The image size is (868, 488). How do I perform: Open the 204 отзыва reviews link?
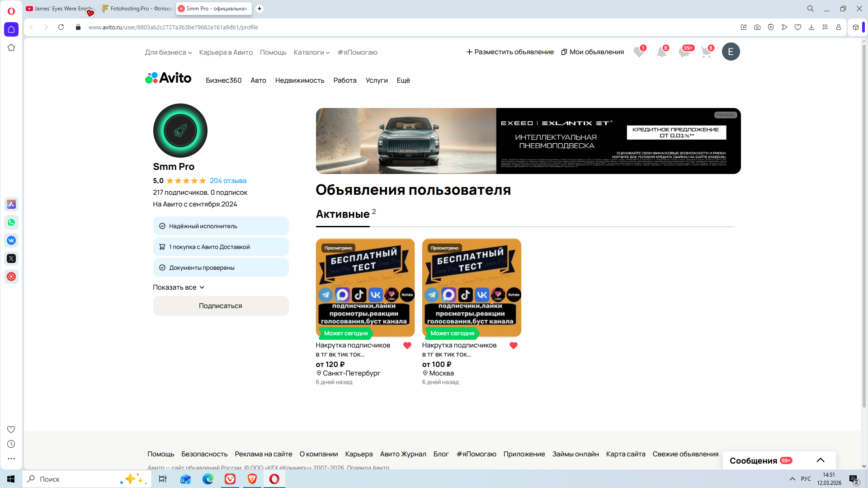coord(228,181)
